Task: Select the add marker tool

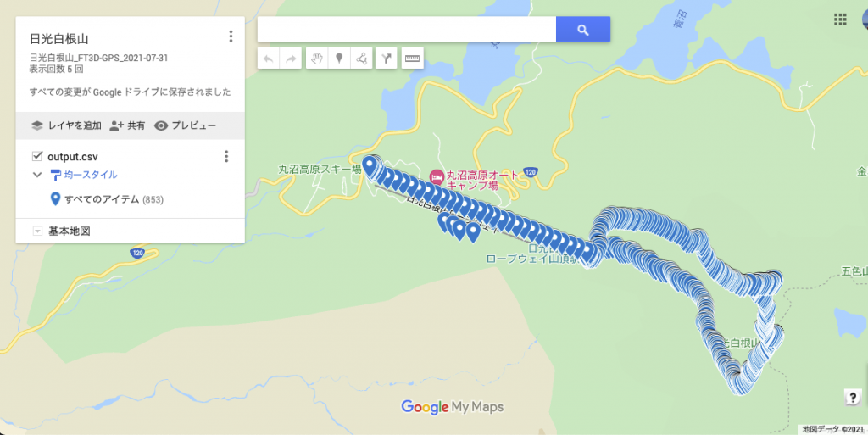Action: (339, 59)
